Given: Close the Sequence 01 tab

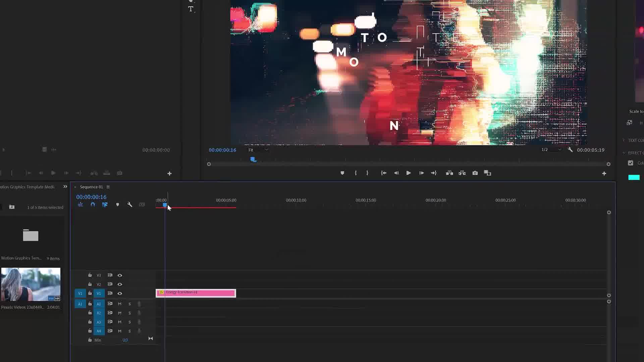Looking at the screenshot, I should (x=75, y=187).
